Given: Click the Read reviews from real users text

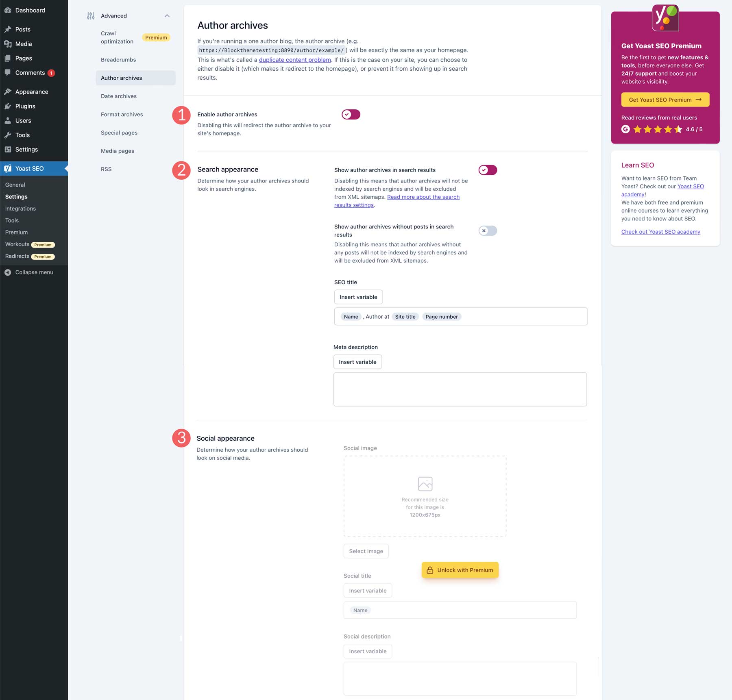Looking at the screenshot, I should tap(659, 118).
